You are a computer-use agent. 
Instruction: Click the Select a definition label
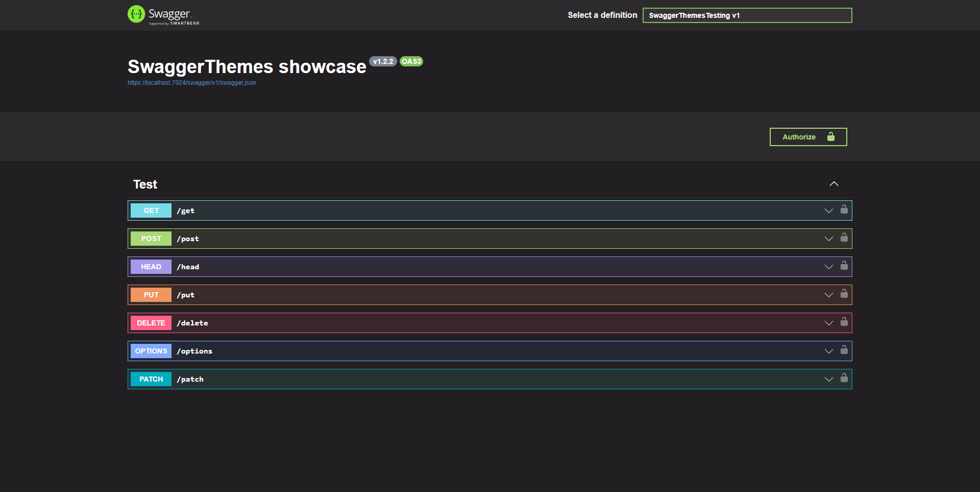(x=602, y=15)
